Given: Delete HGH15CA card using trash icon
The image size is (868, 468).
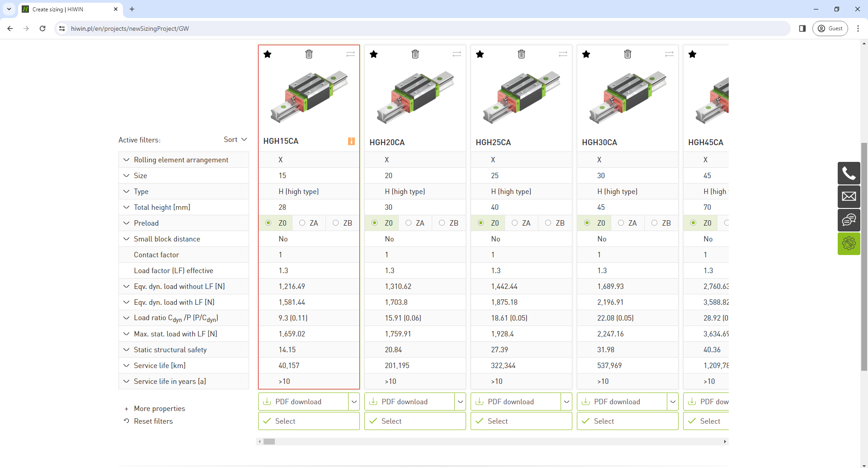Looking at the screenshot, I should tap(309, 54).
